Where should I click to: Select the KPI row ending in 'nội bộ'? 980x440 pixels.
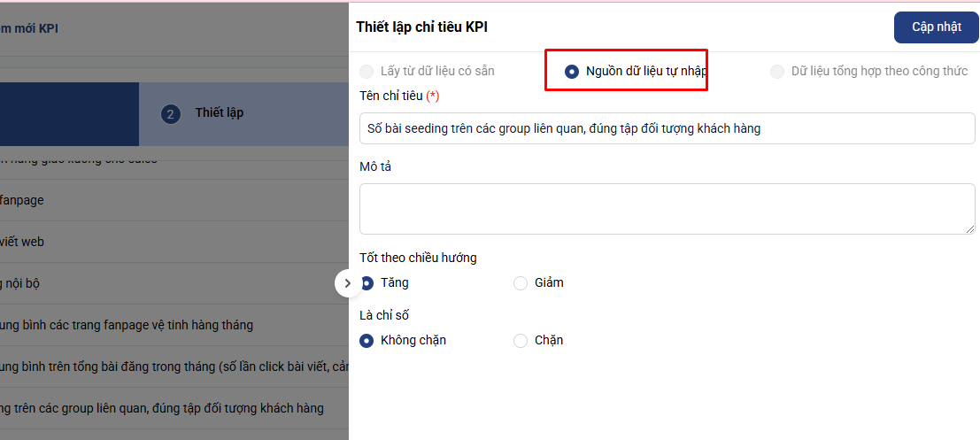133,283
